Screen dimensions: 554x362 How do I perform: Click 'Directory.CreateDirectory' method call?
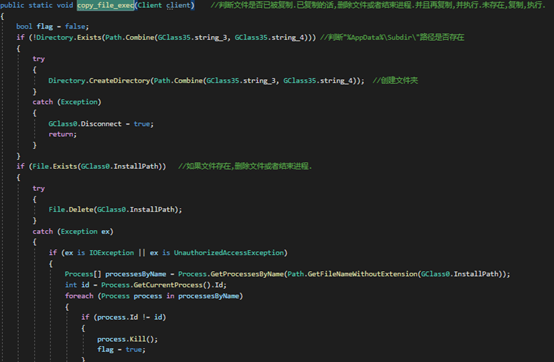[99, 81]
